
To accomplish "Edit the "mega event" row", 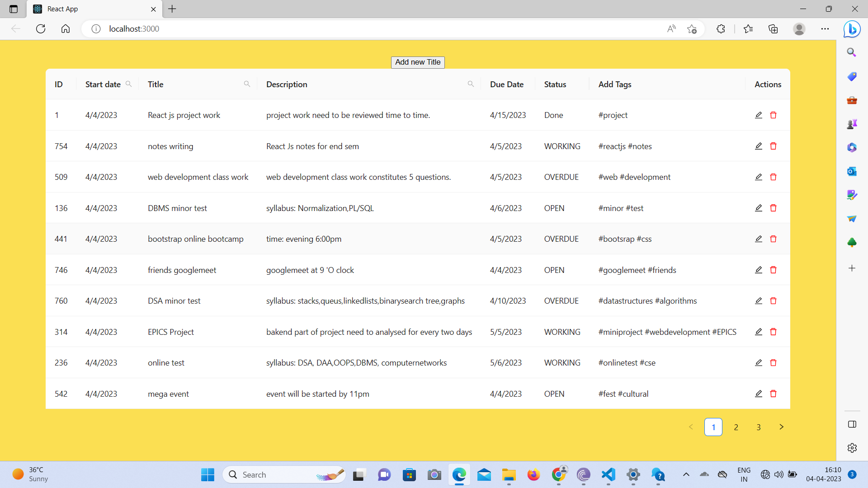I will 758,394.
